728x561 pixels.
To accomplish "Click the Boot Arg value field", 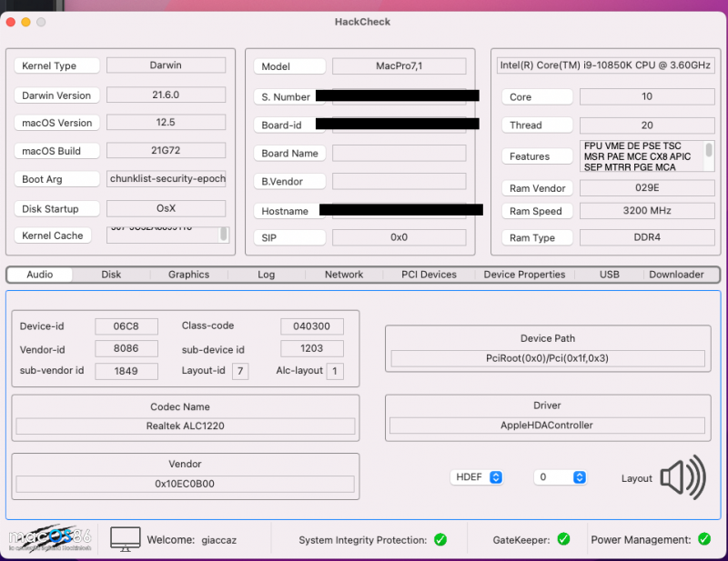I will 167,178.
